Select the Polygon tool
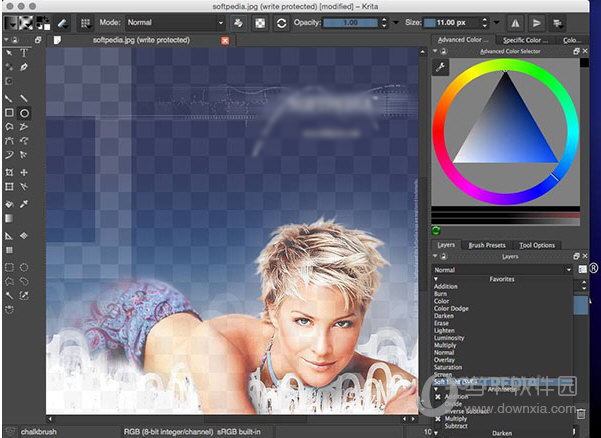 9,127
